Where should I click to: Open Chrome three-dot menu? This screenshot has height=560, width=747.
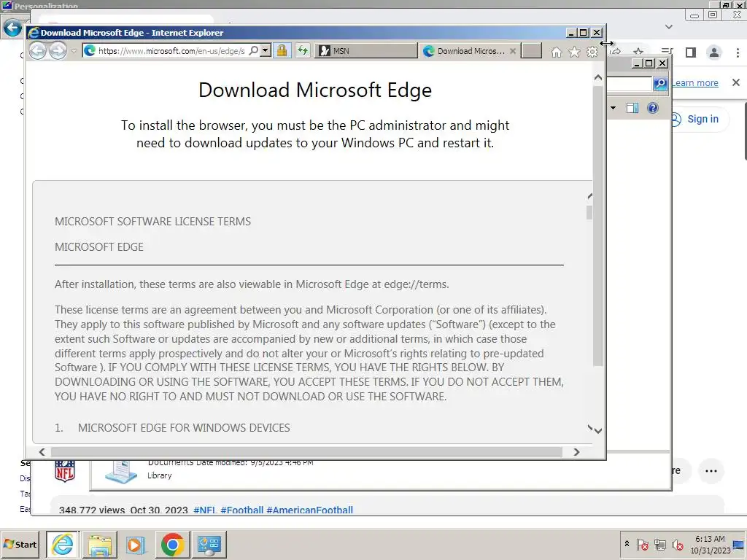click(x=738, y=52)
